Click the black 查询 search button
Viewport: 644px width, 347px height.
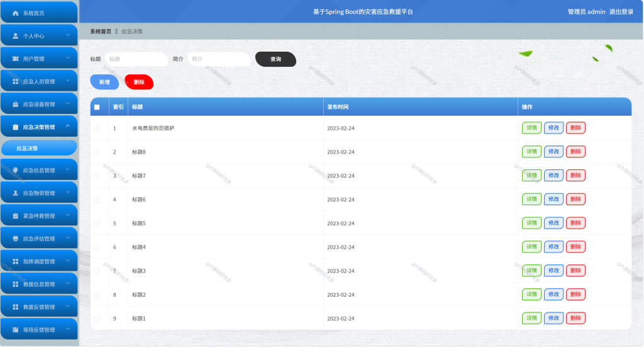pyautogui.click(x=275, y=59)
